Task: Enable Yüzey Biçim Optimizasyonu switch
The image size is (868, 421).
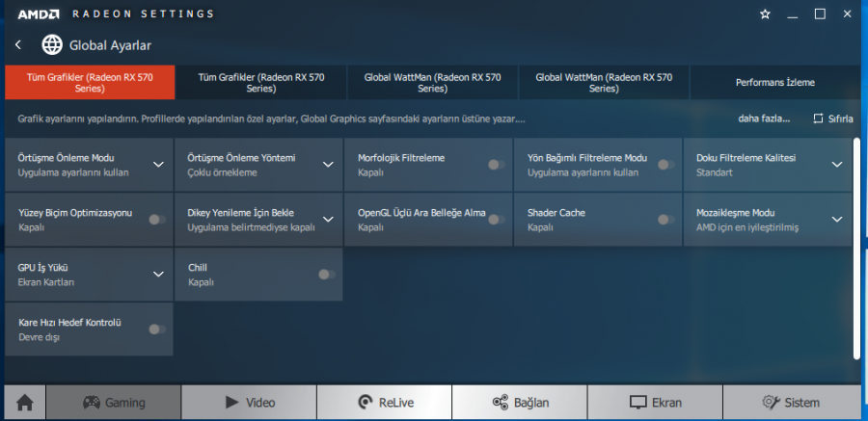Action: pos(157,220)
